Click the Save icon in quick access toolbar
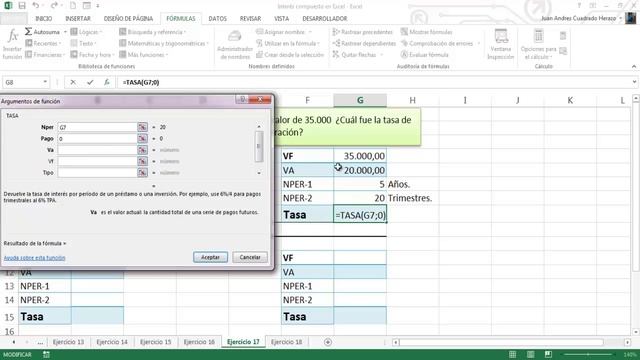Viewport: 640px width, 360px height. pyautogui.click(x=22, y=6)
